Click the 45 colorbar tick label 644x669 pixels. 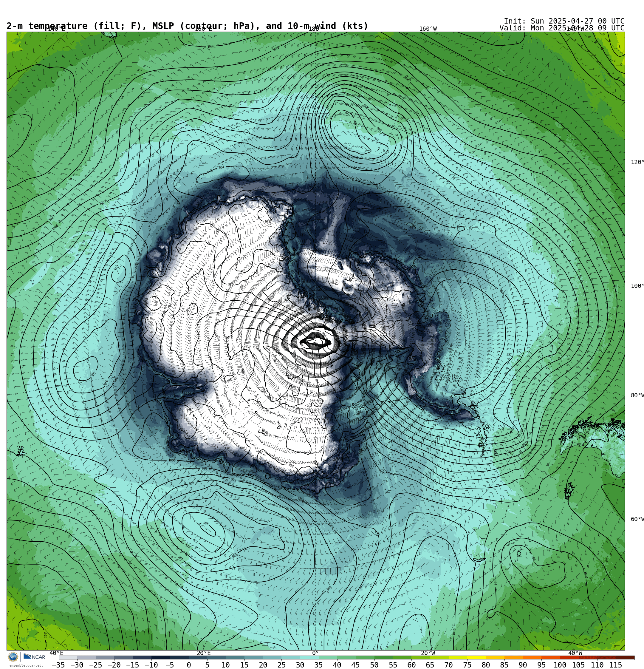click(356, 665)
